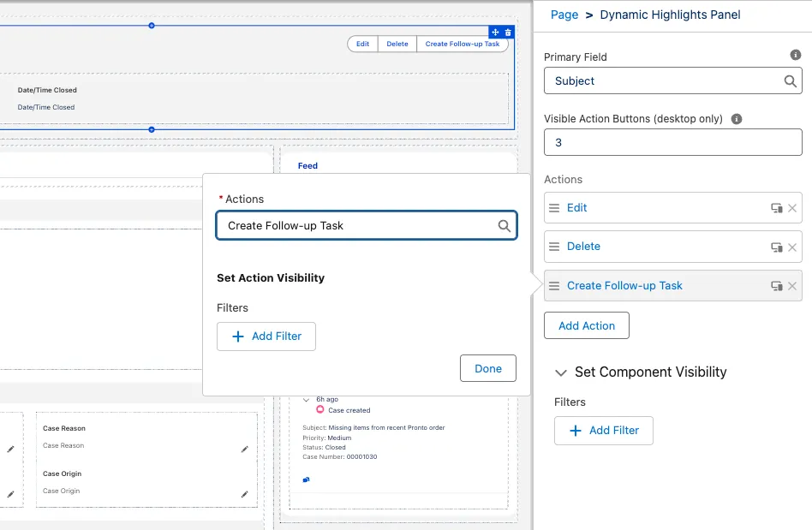Image resolution: width=812 pixels, height=530 pixels.
Task: Click info icon beside Visible Action Buttons
Action: 737,119
